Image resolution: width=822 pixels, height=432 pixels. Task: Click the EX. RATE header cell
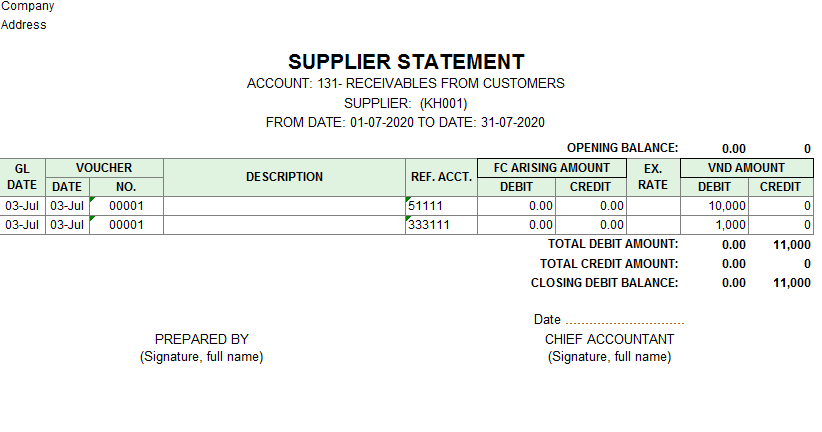pos(653,177)
